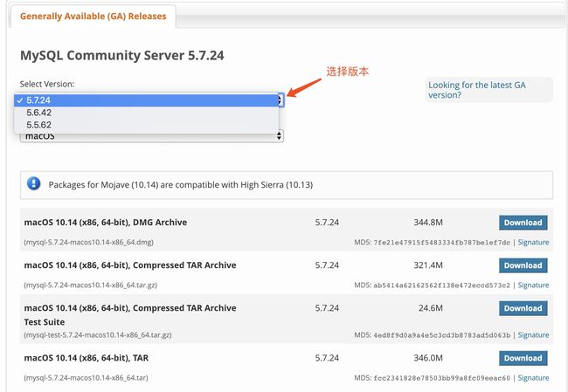568x392 pixels.
Task: Click the 344.8M file size value
Action: pyautogui.click(x=428, y=223)
